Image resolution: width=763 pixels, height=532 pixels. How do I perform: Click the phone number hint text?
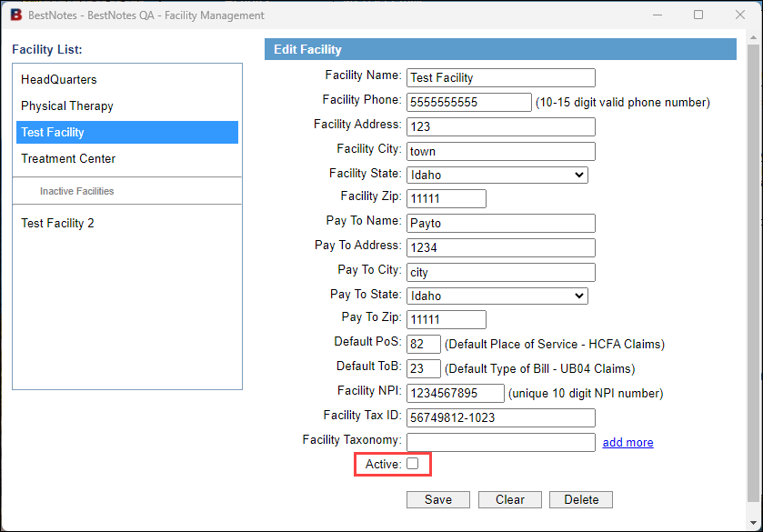tap(623, 102)
